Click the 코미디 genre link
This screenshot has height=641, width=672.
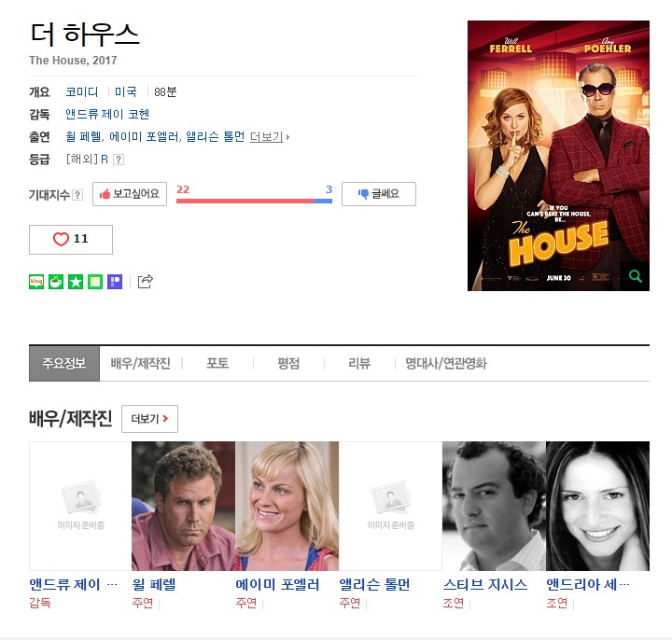coord(82,91)
